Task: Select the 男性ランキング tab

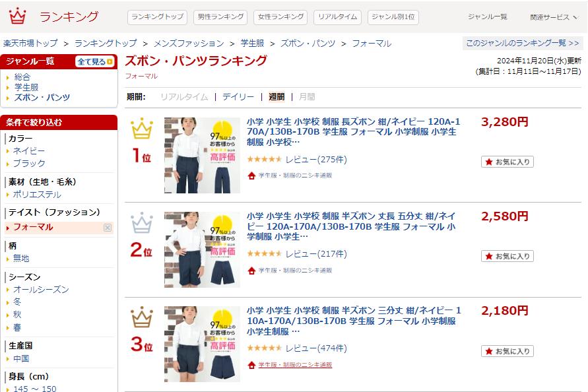Action: pos(220,17)
